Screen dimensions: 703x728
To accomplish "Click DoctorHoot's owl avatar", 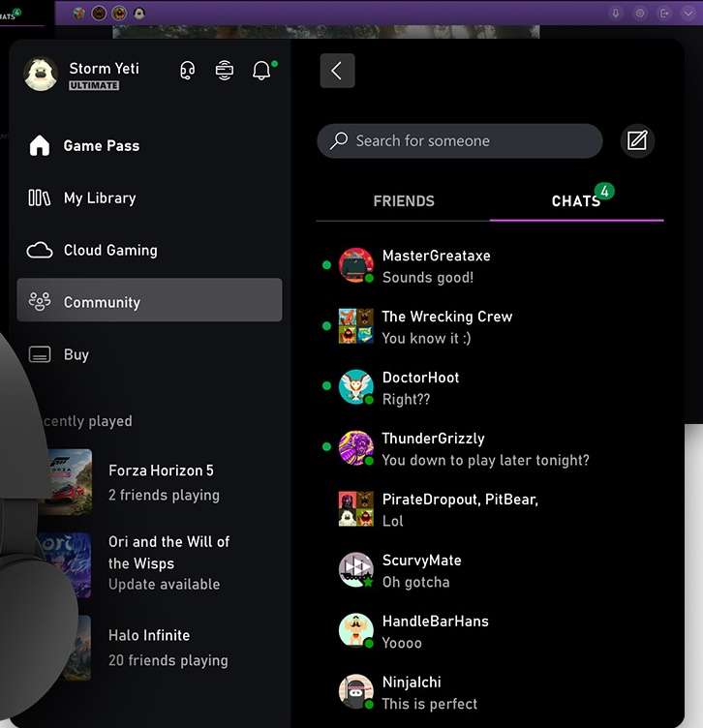I will tap(355, 387).
